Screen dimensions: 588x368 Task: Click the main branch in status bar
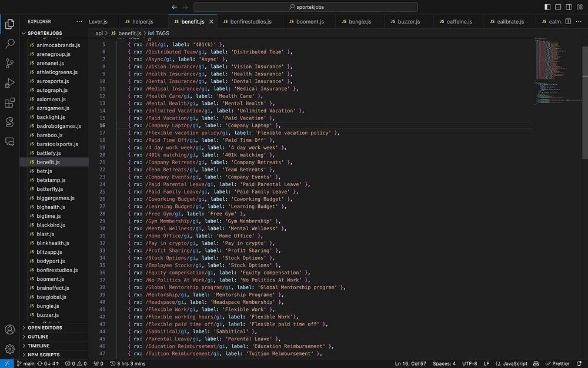(25, 363)
